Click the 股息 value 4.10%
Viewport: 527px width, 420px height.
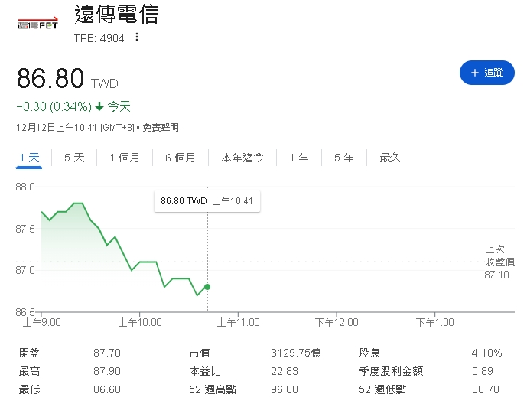pos(486,353)
